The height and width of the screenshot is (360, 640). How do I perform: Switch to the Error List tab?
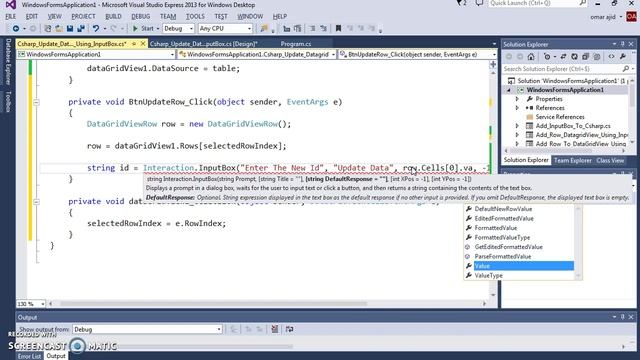(x=29, y=356)
